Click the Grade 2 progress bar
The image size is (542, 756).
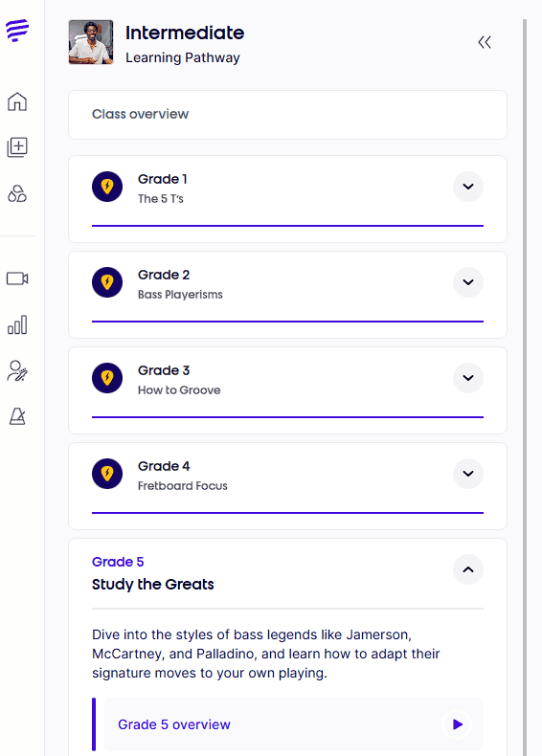(x=287, y=322)
